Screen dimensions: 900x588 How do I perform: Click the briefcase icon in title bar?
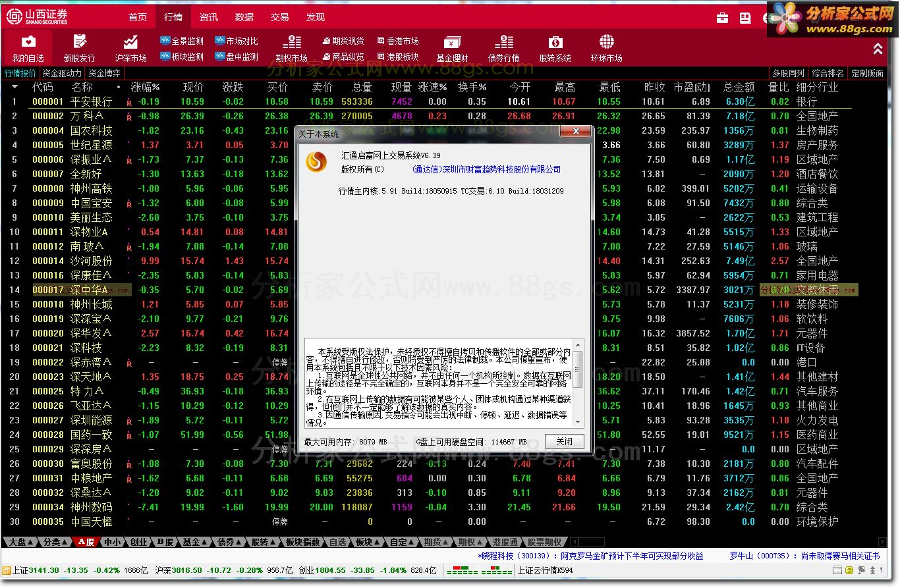click(x=723, y=17)
